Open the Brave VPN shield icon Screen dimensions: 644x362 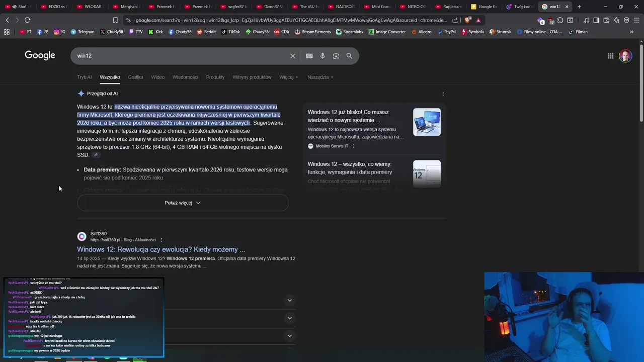click(626, 20)
